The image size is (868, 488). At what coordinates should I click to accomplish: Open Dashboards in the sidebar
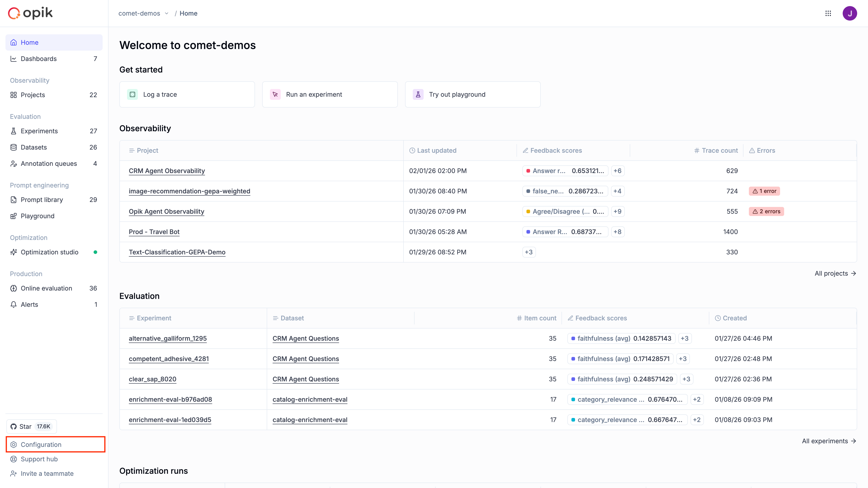tap(38, 59)
